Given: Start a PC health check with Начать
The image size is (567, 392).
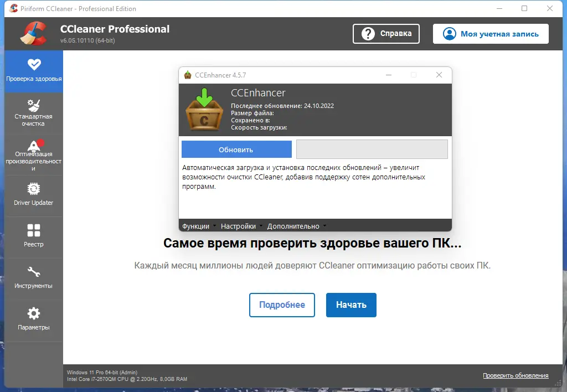Looking at the screenshot, I should tap(351, 305).
